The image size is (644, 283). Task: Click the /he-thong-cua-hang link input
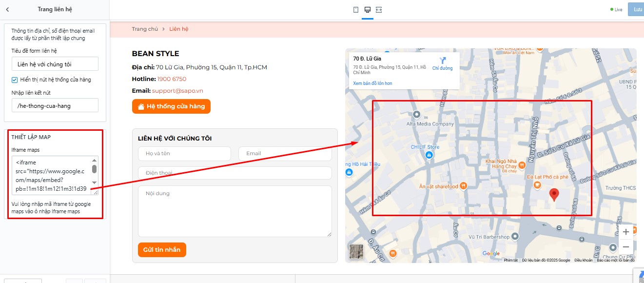[x=55, y=105]
